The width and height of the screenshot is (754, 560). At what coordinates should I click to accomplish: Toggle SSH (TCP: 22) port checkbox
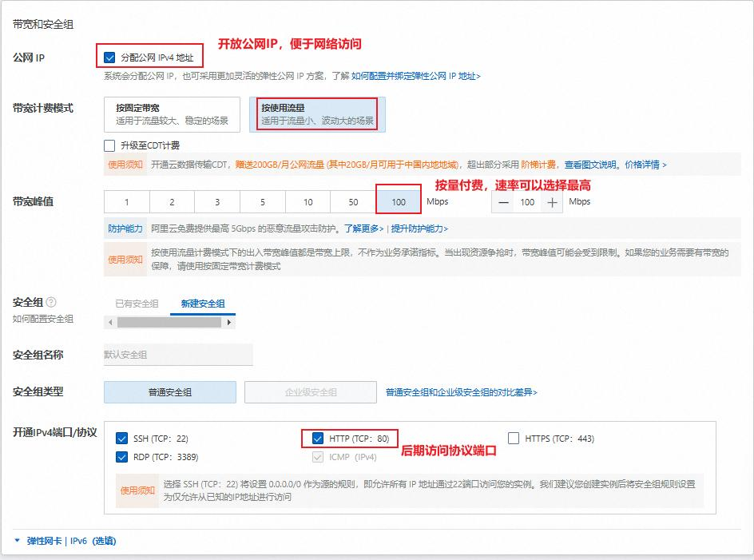[x=121, y=439]
